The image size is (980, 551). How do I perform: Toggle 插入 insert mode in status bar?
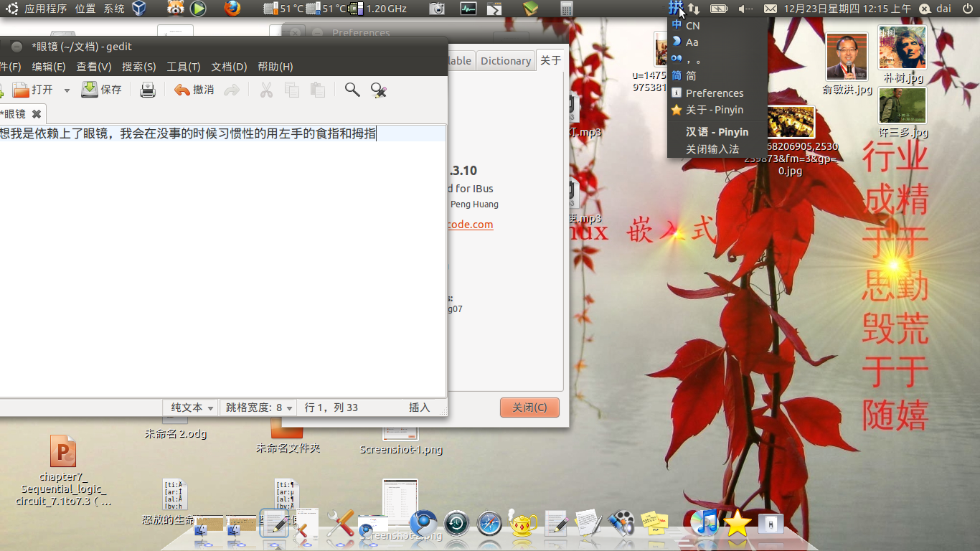419,408
